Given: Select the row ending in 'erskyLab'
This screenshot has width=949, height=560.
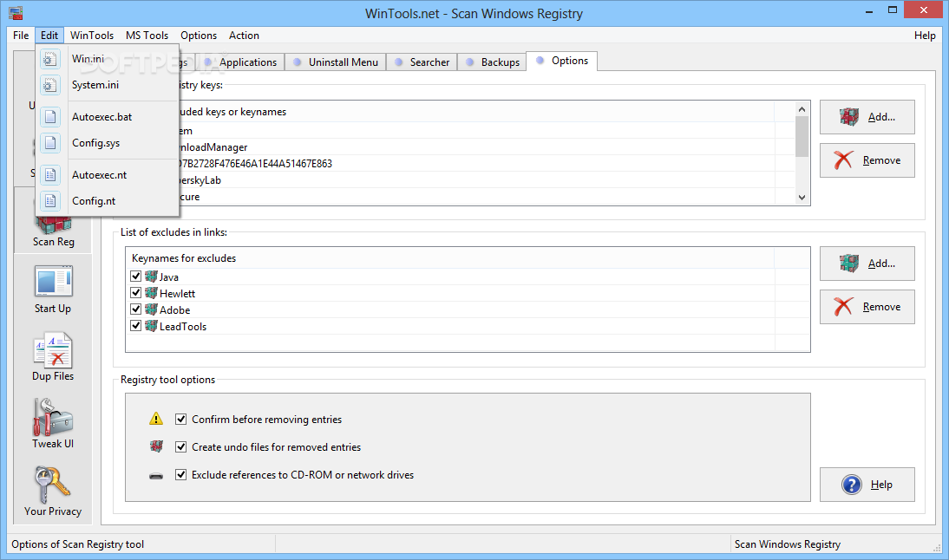Looking at the screenshot, I should pyautogui.click(x=487, y=180).
